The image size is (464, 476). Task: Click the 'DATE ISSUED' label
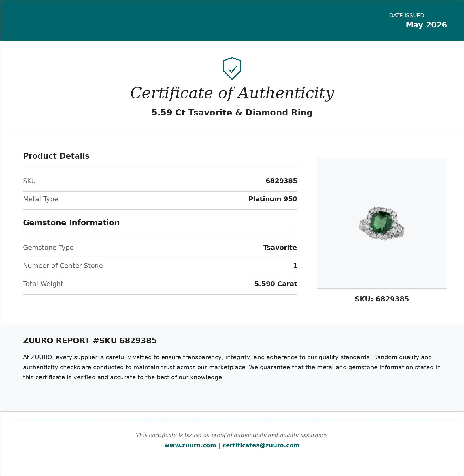pyautogui.click(x=407, y=16)
